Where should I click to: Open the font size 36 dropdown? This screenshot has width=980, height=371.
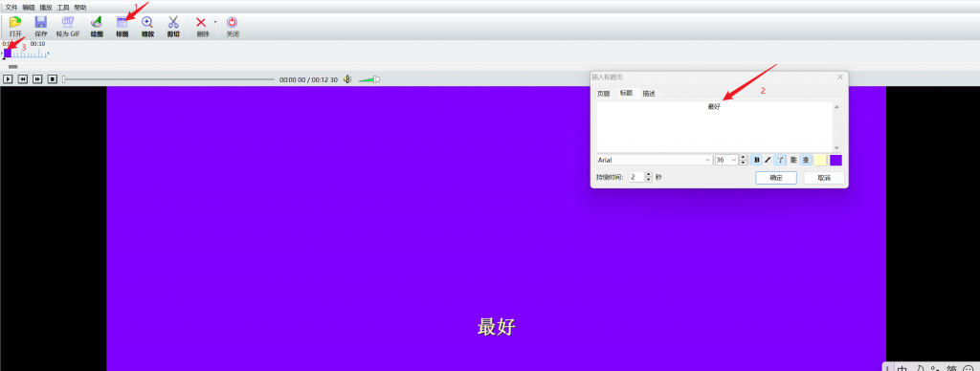[x=726, y=160]
